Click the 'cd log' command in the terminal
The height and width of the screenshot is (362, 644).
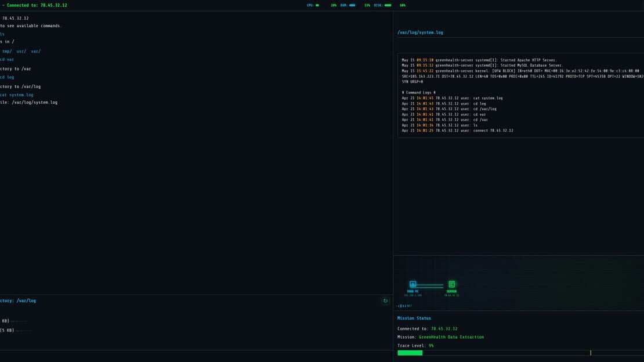(7, 77)
